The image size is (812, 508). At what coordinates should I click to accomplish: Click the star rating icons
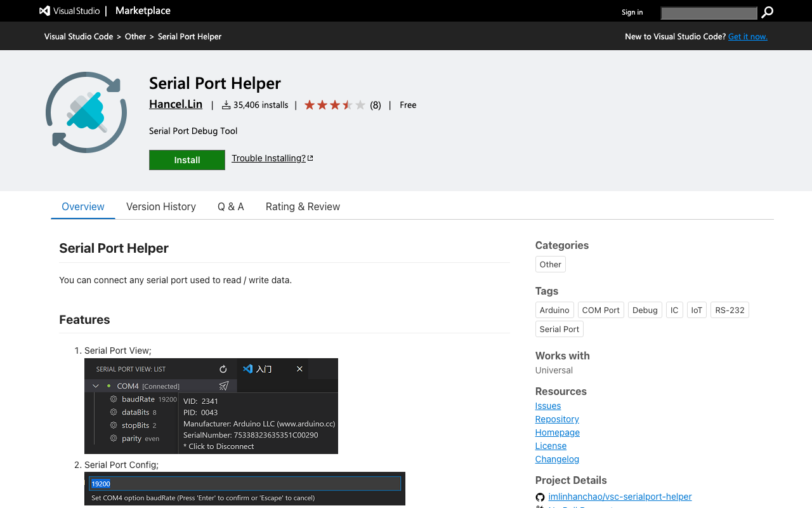click(x=335, y=105)
